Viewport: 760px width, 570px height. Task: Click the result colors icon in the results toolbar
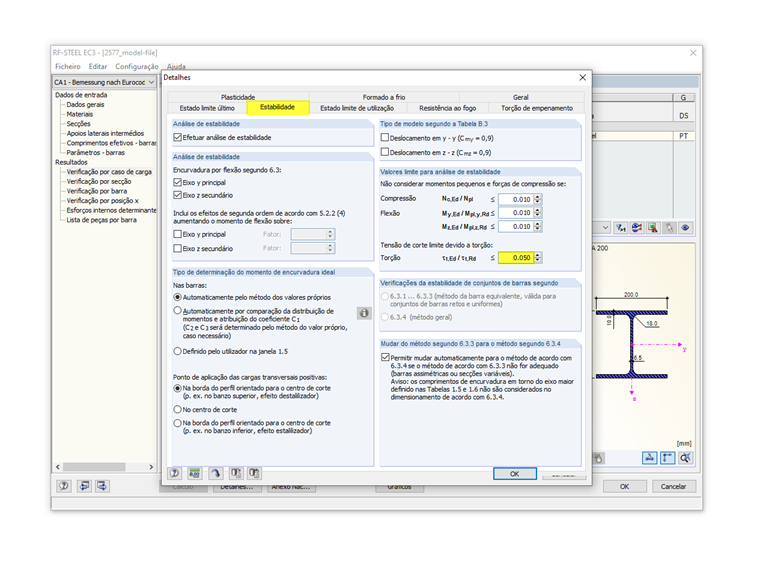636,227
